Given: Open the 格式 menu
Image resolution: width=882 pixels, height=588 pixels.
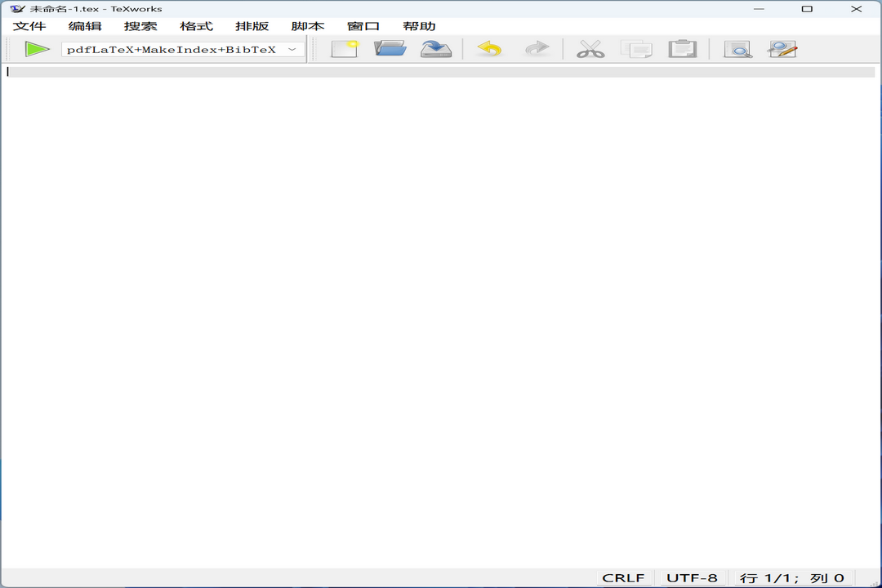Looking at the screenshot, I should [196, 26].
